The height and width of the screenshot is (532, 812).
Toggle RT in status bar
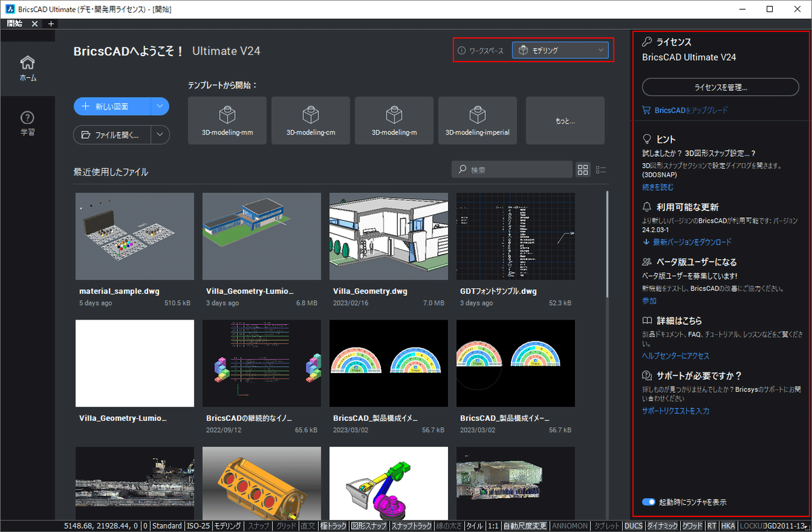point(712,526)
